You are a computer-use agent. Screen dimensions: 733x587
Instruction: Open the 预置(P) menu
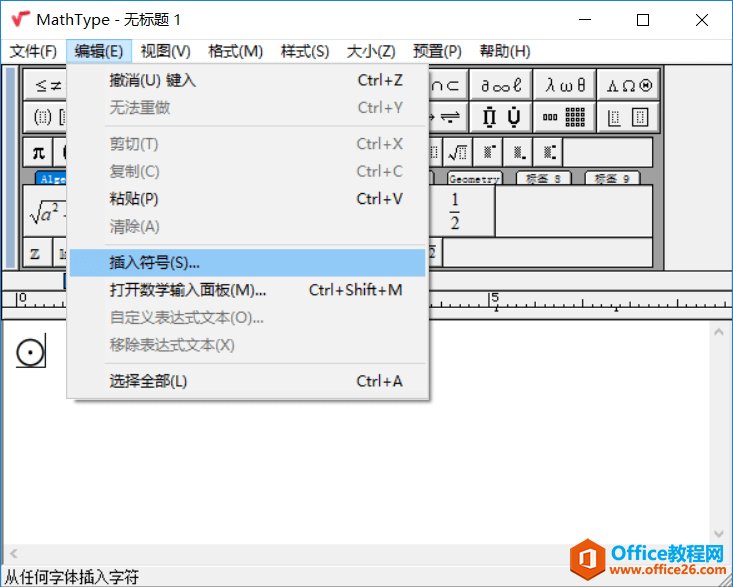click(x=438, y=51)
